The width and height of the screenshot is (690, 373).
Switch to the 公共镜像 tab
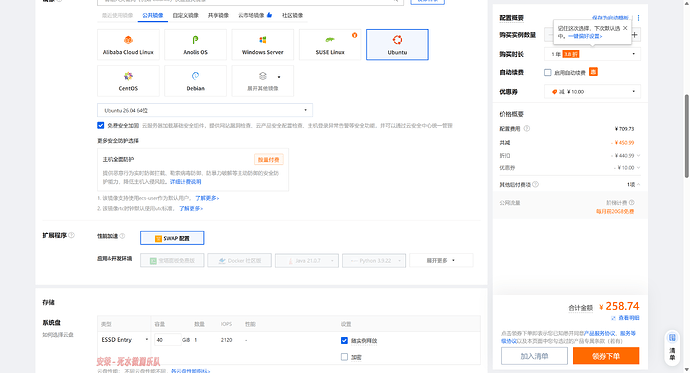[x=153, y=15]
